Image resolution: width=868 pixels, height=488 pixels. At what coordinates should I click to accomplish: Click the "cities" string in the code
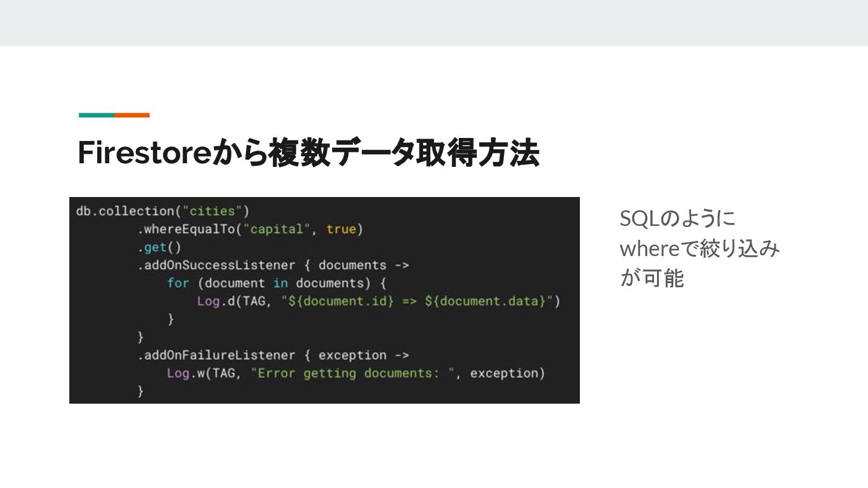212,211
